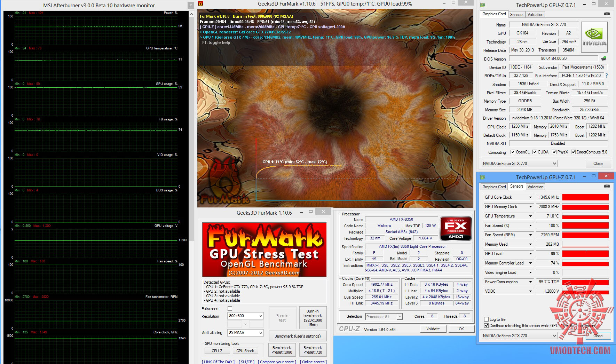Screen dimensions: 616x364
Task: Click the Burn-in benchmark 1920x1080 15min button
Action: [313, 318]
